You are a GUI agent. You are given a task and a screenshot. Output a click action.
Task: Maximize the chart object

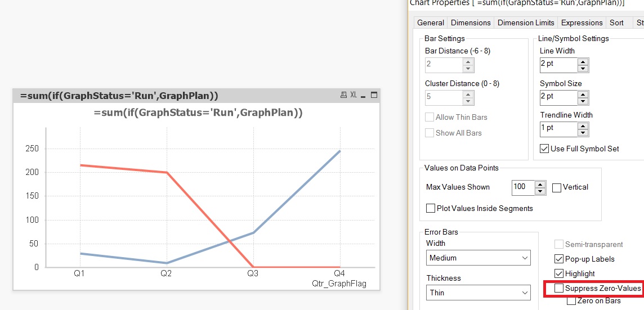coord(373,95)
